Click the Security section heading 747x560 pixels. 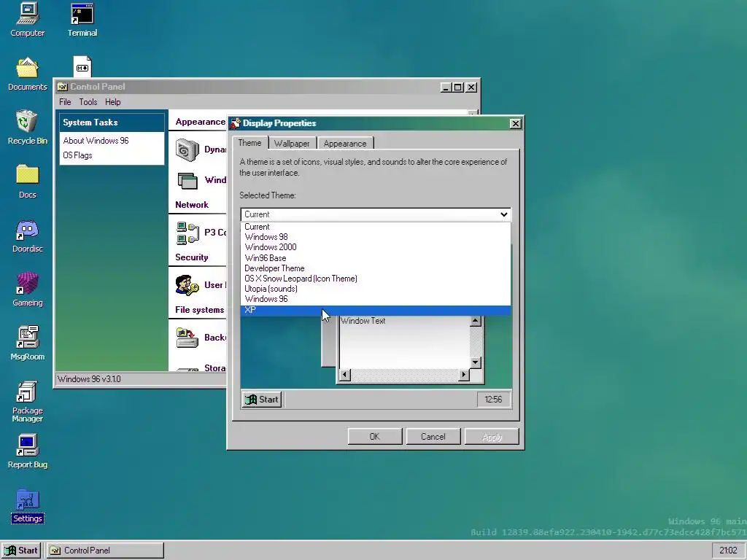[x=192, y=257]
